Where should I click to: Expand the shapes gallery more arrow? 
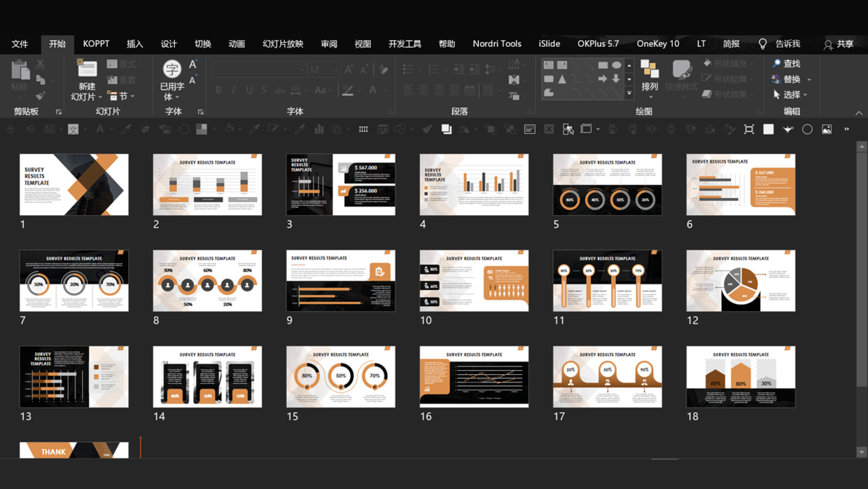[629, 93]
